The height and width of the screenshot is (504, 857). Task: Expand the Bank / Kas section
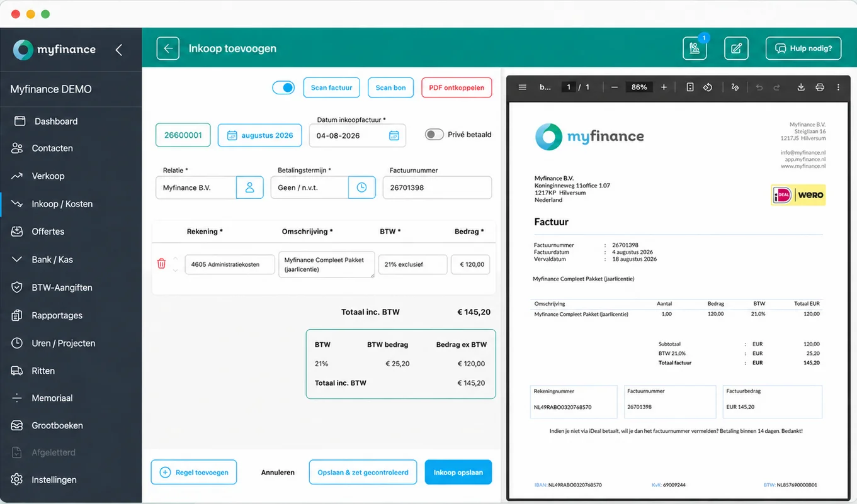(x=52, y=259)
